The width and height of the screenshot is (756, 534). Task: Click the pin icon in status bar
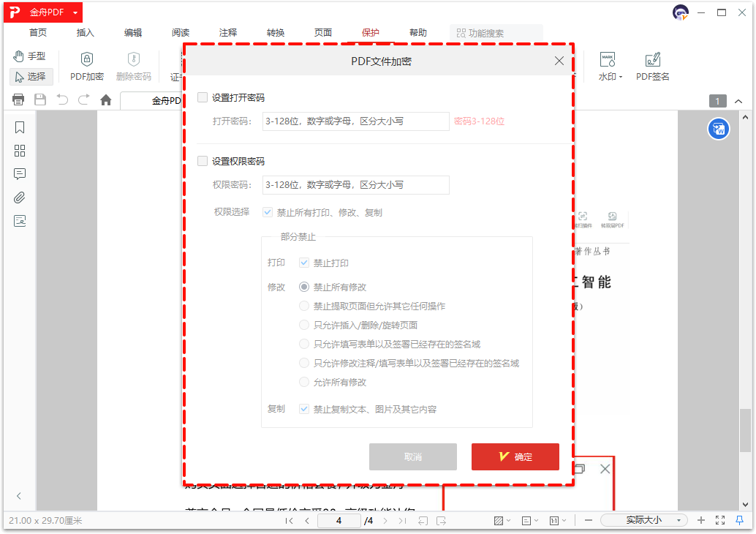click(x=739, y=520)
